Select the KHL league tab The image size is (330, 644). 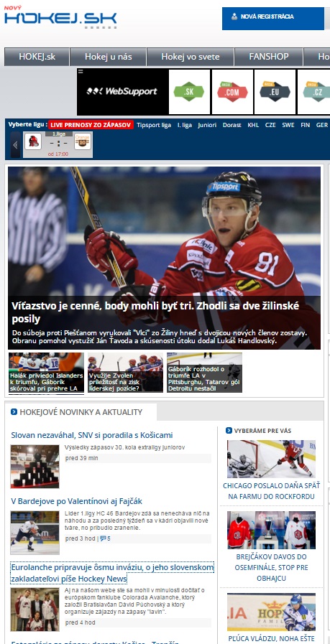point(253,125)
